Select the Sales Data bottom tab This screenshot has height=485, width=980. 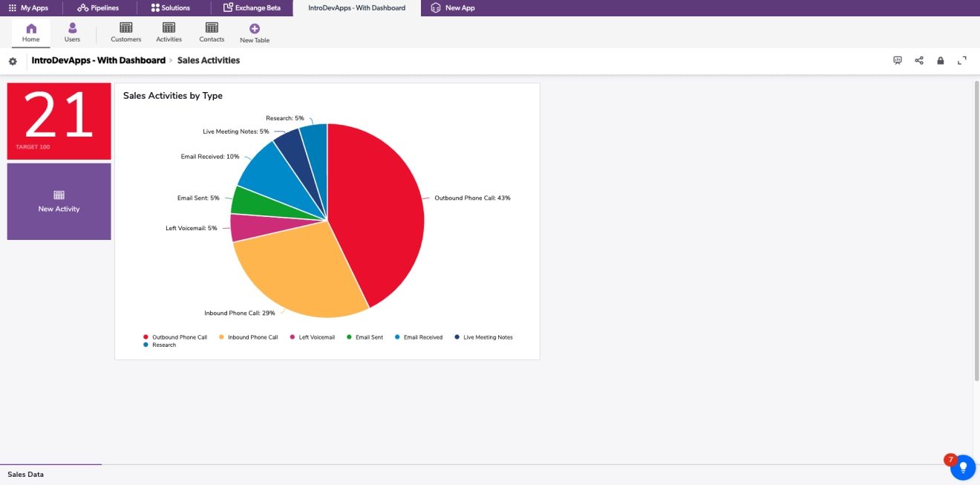26,474
